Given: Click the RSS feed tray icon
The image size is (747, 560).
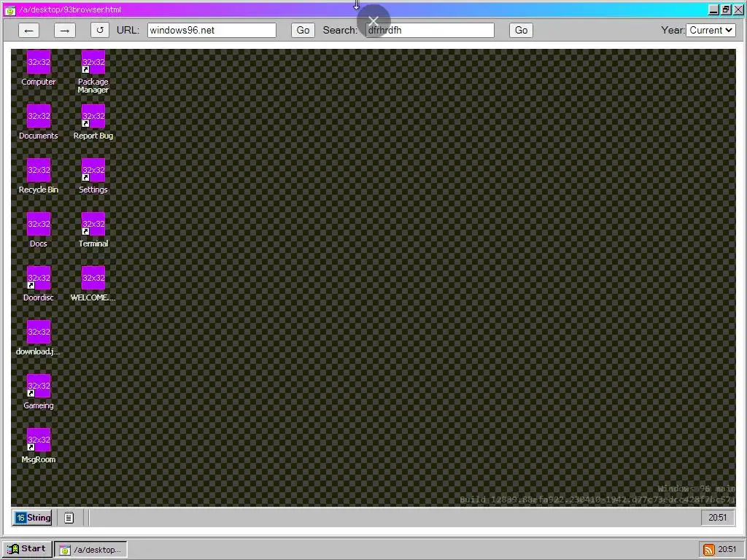Looking at the screenshot, I should 709,550.
